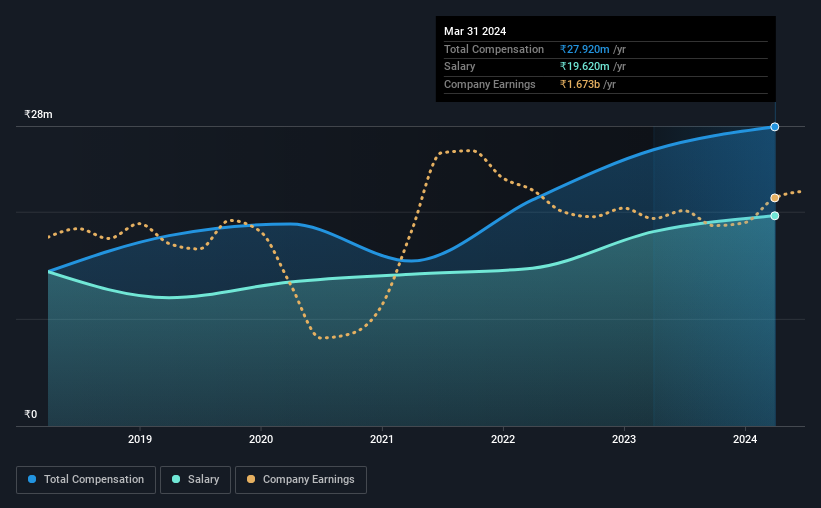The image size is (821, 508).
Task: Click the ₹28m y-axis label
Action: (38, 114)
